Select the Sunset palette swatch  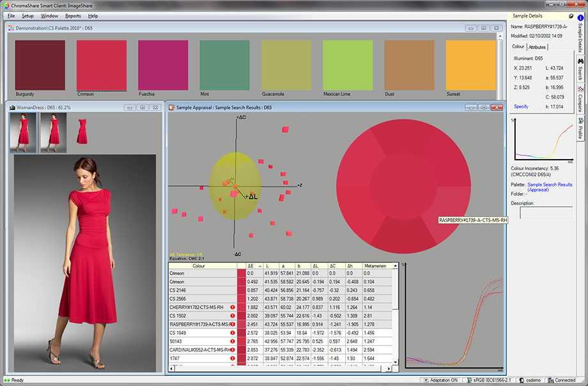click(470, 65)
